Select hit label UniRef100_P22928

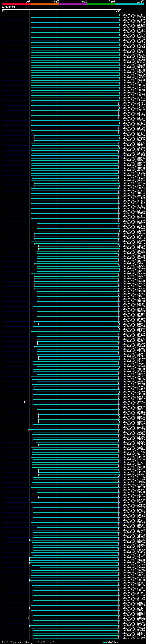(x=133, y=432)
